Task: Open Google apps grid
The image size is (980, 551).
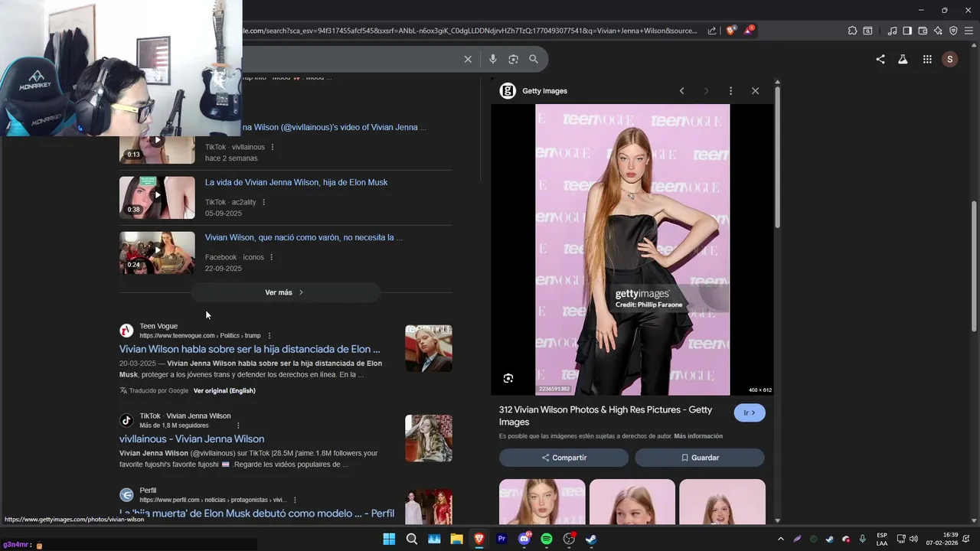Action: [x=927, y=59]
